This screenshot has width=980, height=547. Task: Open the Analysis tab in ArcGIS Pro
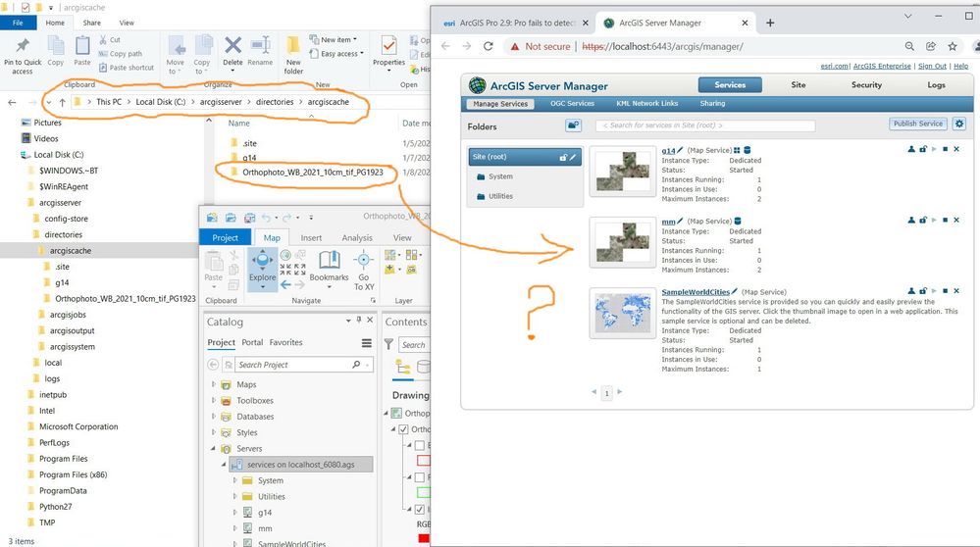coord(357,238)
